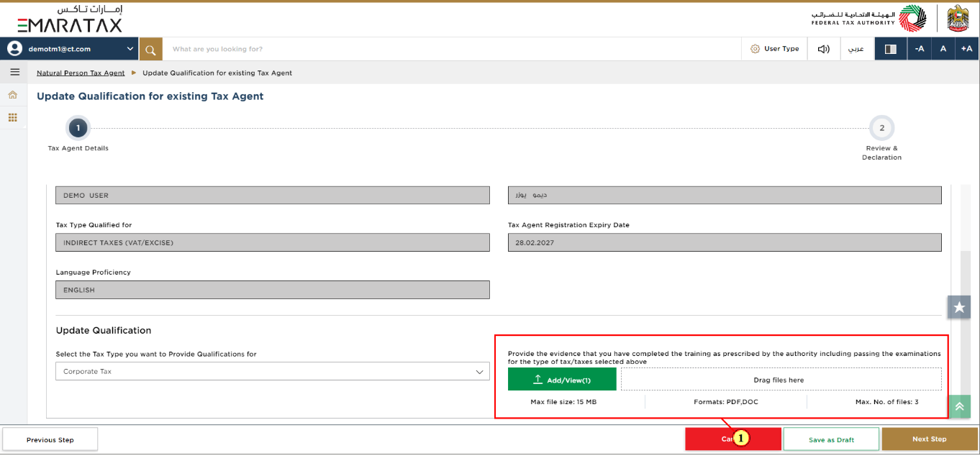Viewport: 980px width, 466px height.
Task: Click the Federal Tax Authority logo
Action: pos(869,19)
